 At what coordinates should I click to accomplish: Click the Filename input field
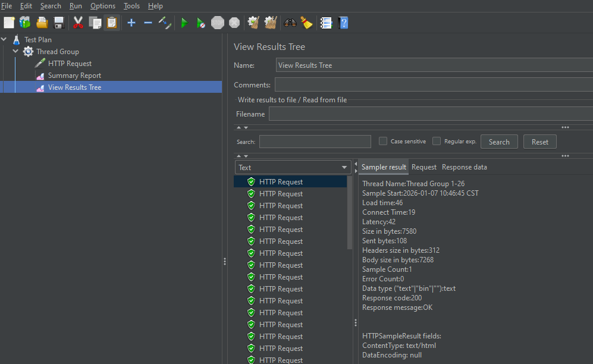click(431, 114)
